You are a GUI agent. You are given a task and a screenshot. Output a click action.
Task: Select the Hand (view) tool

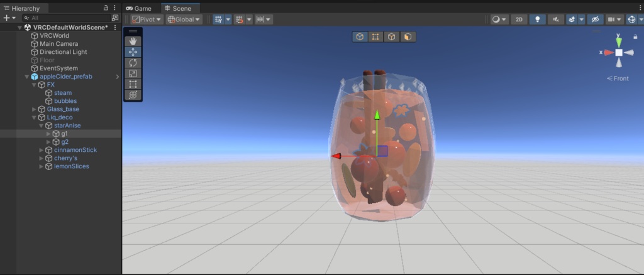tap(133, 41)
